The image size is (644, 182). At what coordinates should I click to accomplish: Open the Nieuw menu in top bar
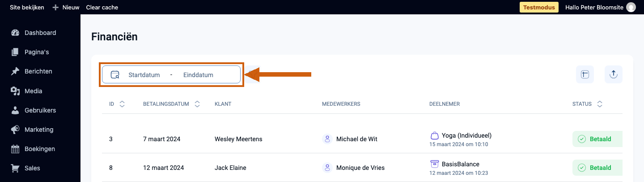[x=66, y=7]
